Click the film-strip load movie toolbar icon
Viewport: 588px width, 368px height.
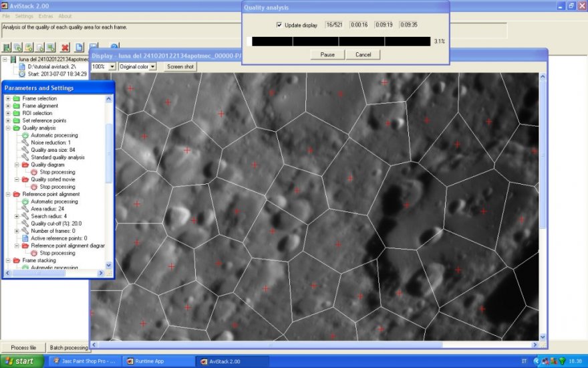click(x=7, y=48)
